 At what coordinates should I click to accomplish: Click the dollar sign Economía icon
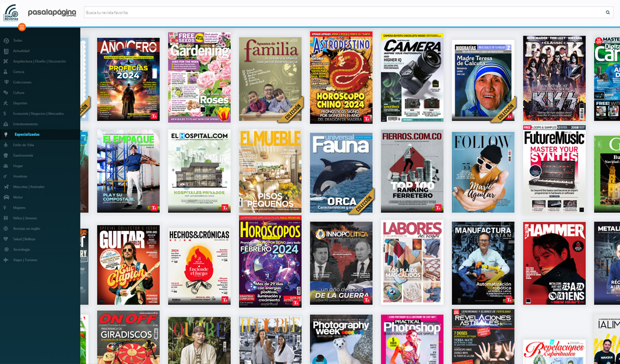pos(5,114)
